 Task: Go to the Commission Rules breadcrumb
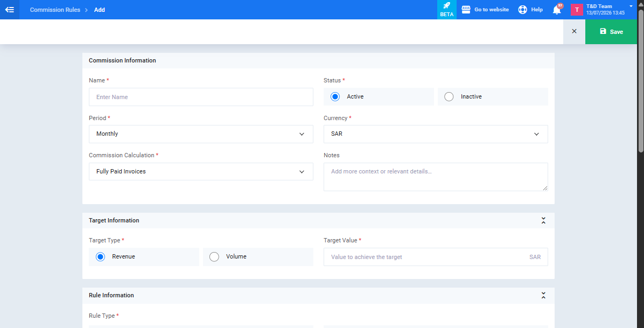tap(55, 10)
